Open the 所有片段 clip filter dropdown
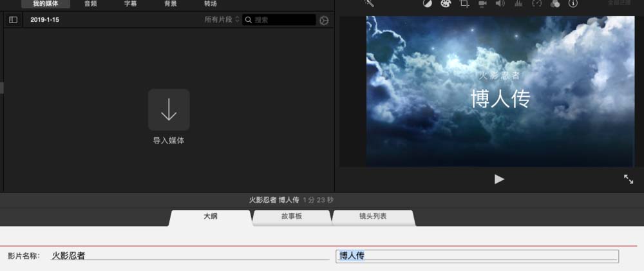This screenshot has height=271, width=644. pos(222,20)
